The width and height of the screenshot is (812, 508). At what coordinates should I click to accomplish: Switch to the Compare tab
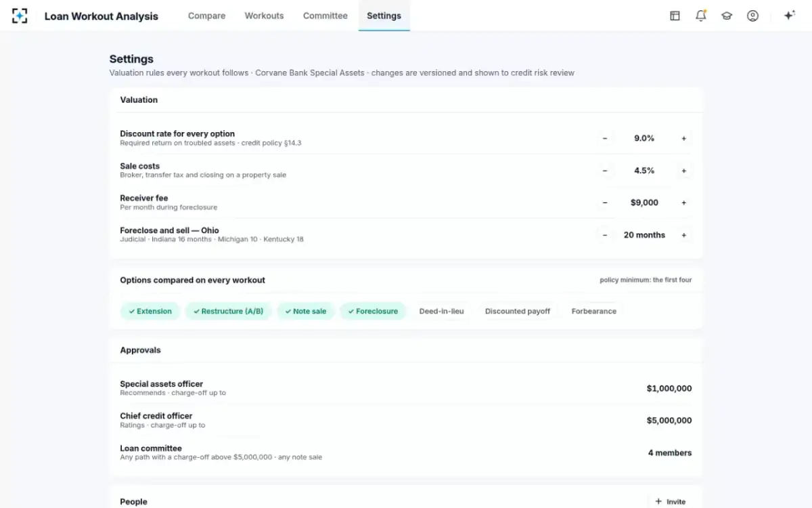coord(207,16)
